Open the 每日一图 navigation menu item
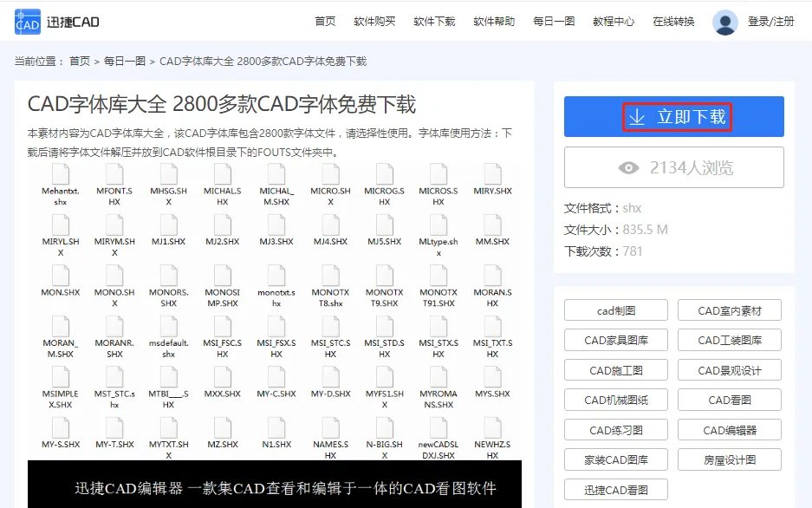Screen dimensions: 812x508 553,22
